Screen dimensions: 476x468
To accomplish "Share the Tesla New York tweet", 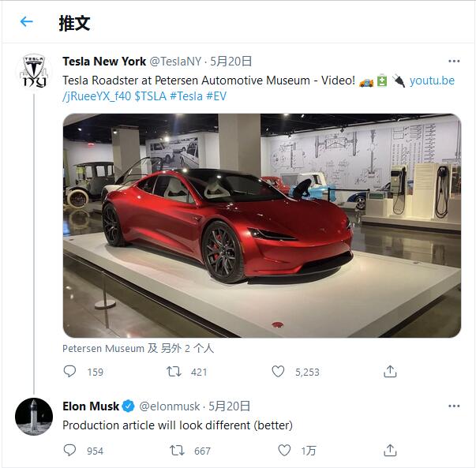I will click(x=390, y=372).
